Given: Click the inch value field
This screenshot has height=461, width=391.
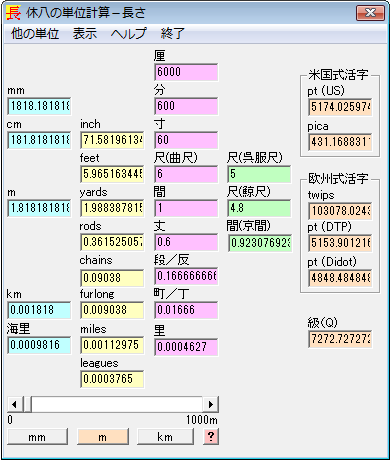Looking at the screenshot, I should pyautogui.click(x=112, y=140).
